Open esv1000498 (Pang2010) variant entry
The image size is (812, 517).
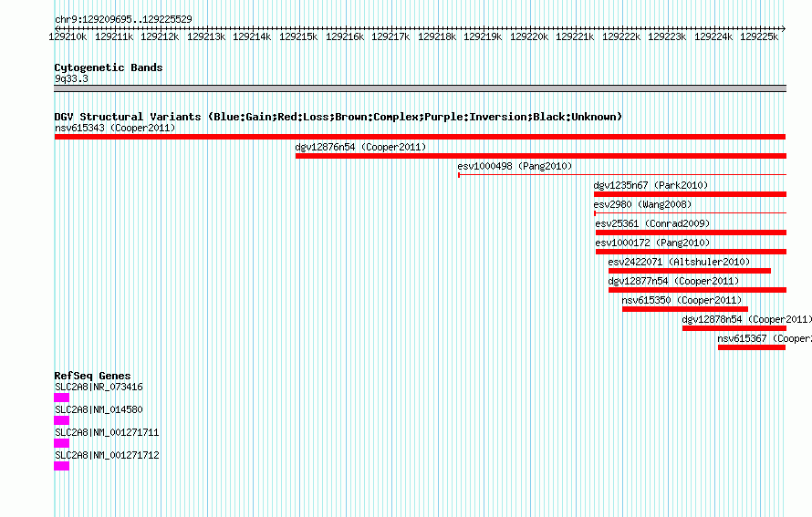(515, 166)
